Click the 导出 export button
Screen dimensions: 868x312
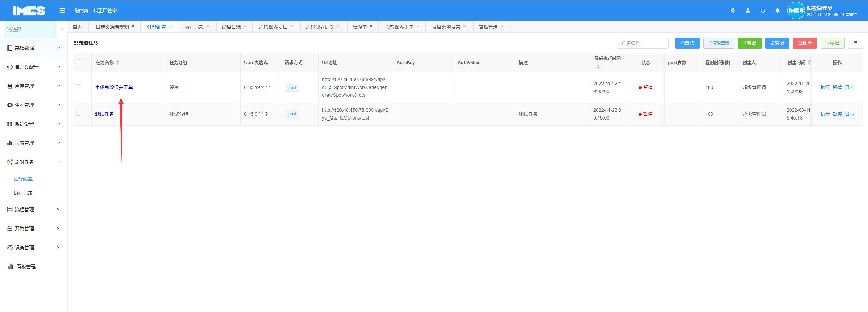[832, 43]
